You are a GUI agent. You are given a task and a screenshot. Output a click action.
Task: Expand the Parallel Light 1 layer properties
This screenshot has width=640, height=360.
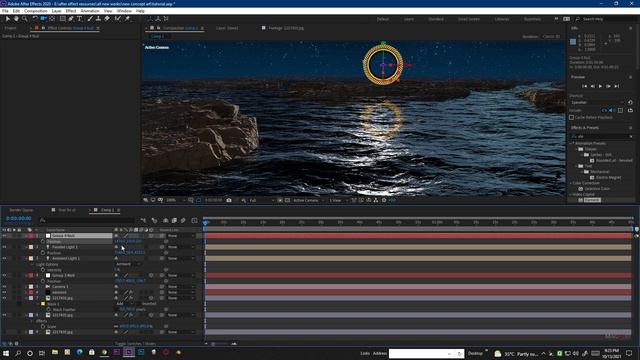(x=26, y=247)
